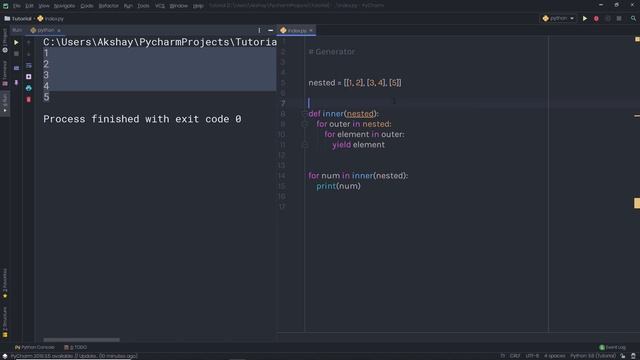Screen dimensions: 640x360
Task: Pin the Run tab icon
Action: coord(16,82)
